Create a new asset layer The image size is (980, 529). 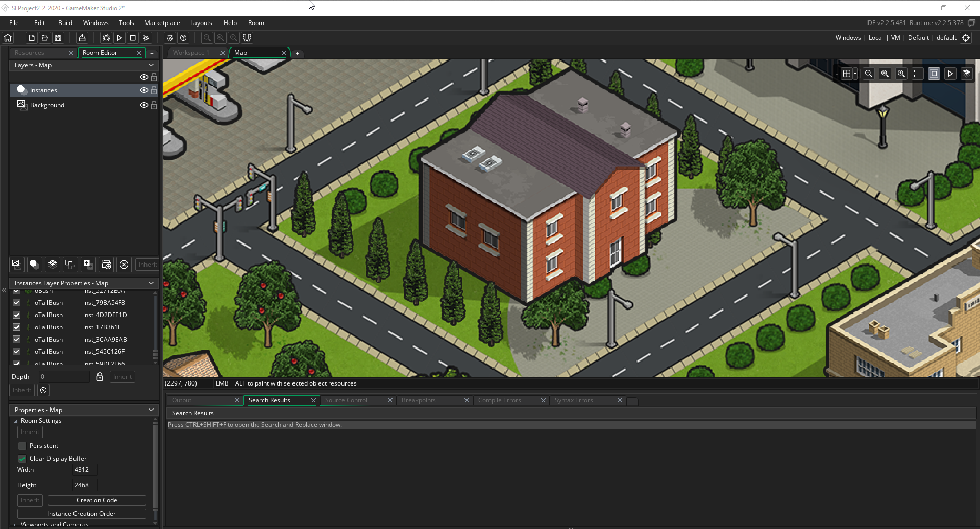88,264
